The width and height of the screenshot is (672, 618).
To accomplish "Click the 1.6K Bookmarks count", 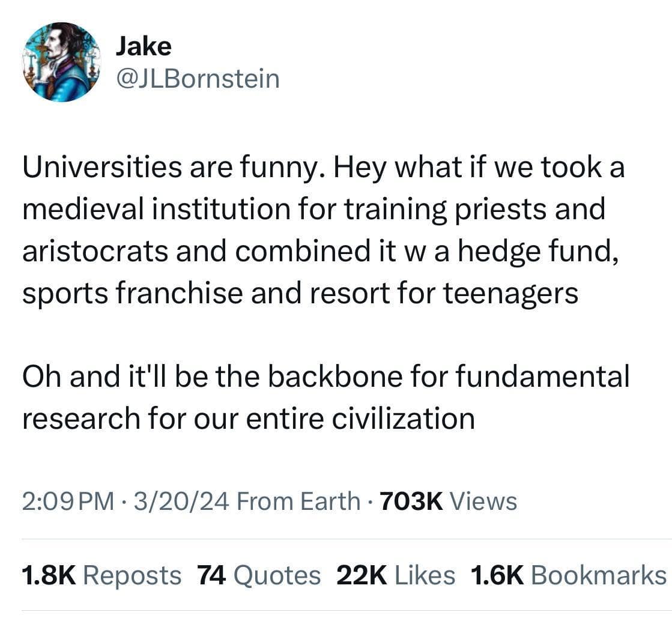I will coord(569,575).
